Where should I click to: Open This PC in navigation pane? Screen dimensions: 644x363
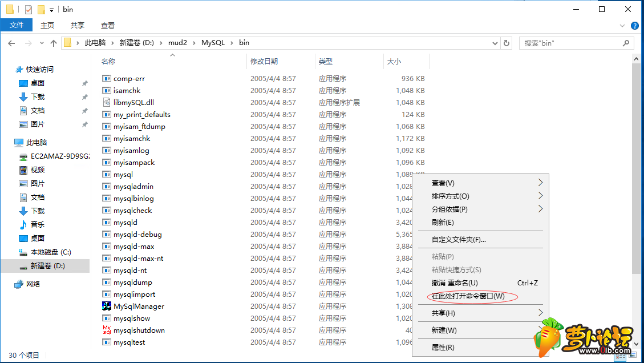pyautogui.click(x=31, y=143)
